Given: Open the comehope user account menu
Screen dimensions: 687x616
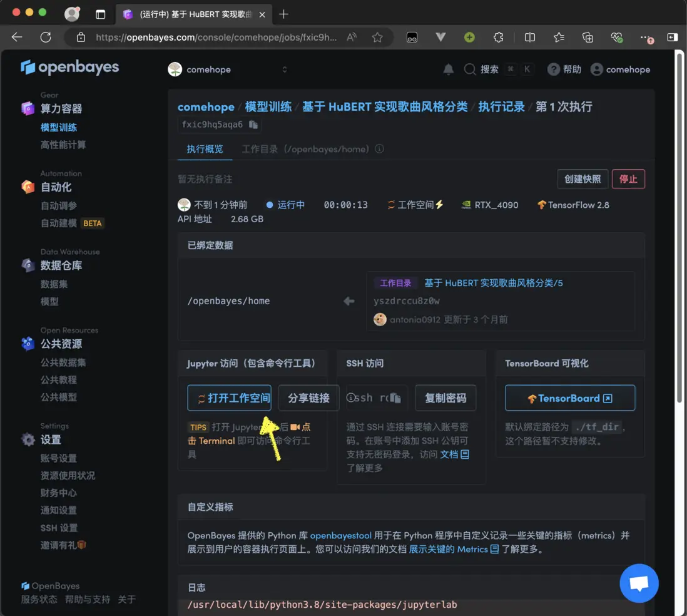Looking at the screenshot, I should point(620,69).
